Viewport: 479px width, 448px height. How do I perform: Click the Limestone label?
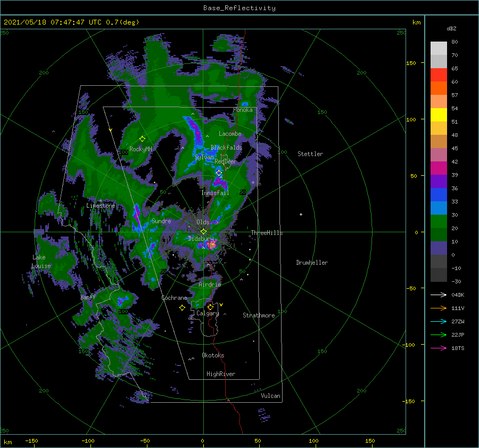pos(101,206)
